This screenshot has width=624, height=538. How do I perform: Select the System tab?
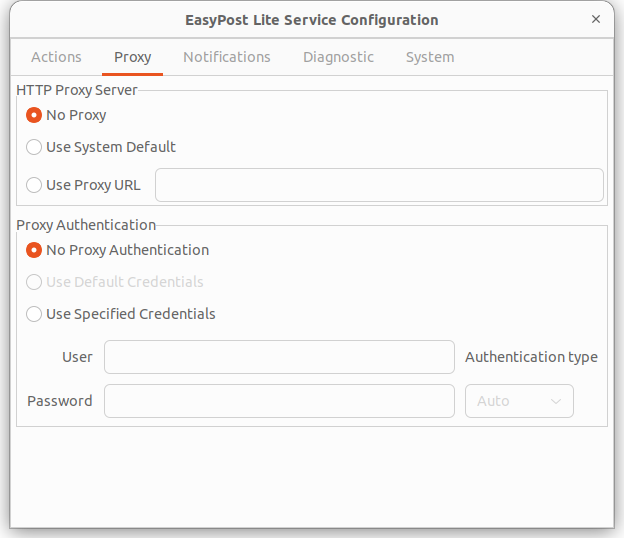pos(430,57)
